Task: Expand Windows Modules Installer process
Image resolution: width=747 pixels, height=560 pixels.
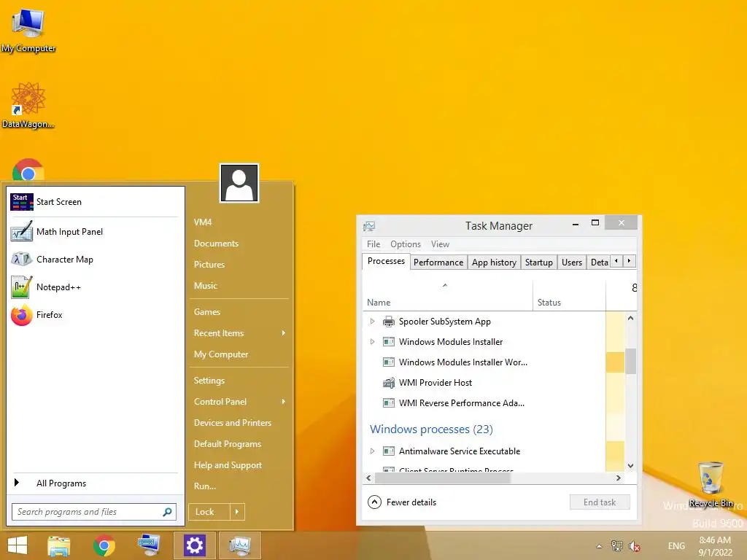Action: (x=373, y=342)
